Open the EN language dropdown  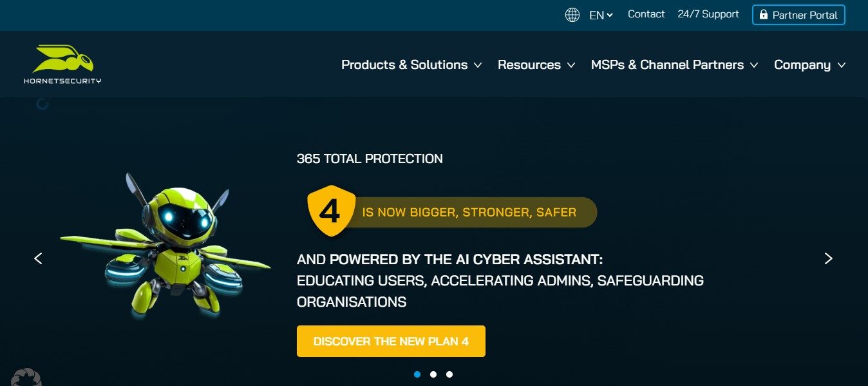pos(600,14)
